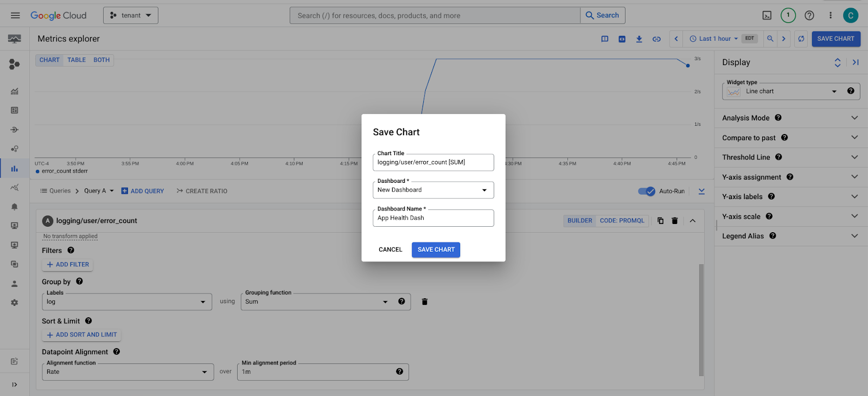Delete the Group by row trash icon
868x396 pixels.
click(425, 302)
